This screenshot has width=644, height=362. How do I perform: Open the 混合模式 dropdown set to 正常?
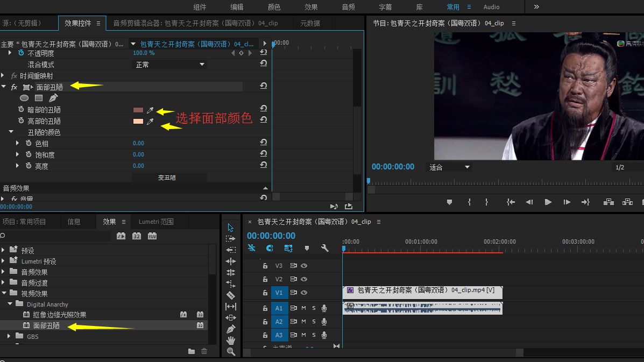[x=169, y=65]
